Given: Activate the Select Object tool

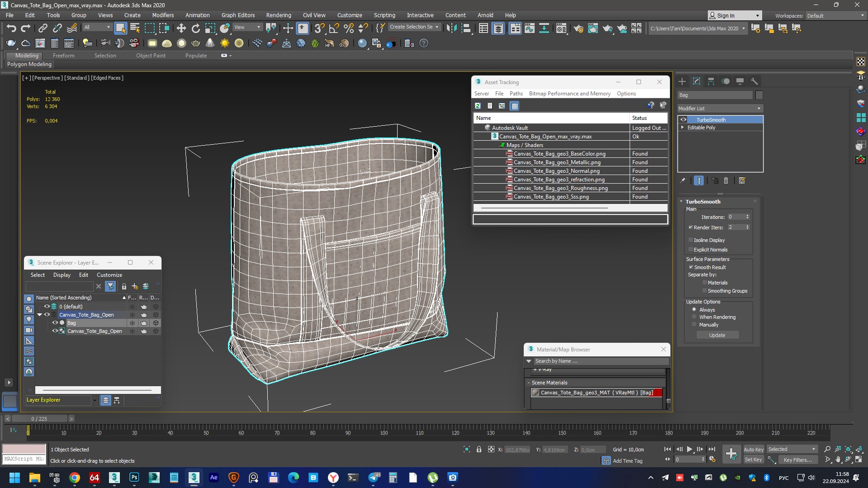Looking at the screenshot, I should coord(120,28).
